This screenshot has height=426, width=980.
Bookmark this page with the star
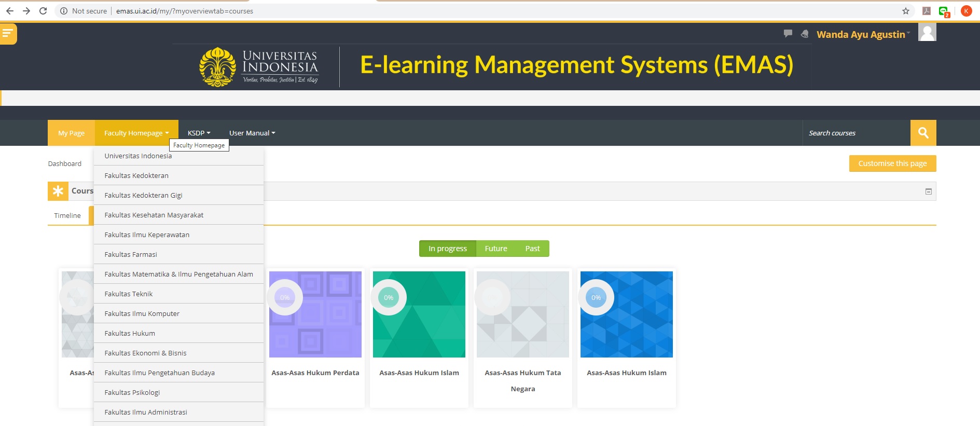click(906, 11)
